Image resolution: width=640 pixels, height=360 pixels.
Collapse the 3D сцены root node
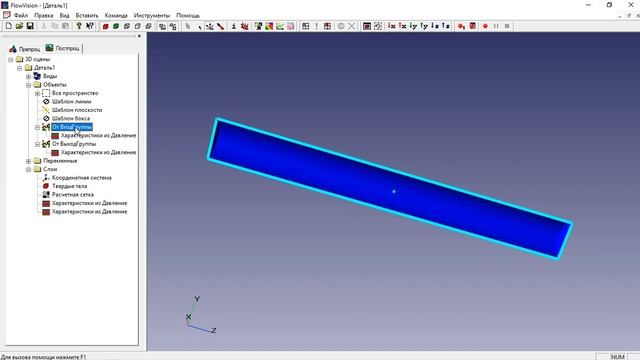(11, 60)
